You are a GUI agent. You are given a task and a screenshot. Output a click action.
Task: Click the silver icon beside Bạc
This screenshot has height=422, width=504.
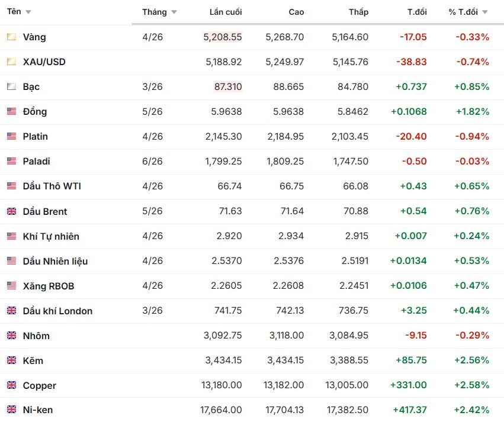(x=11, y=86)
